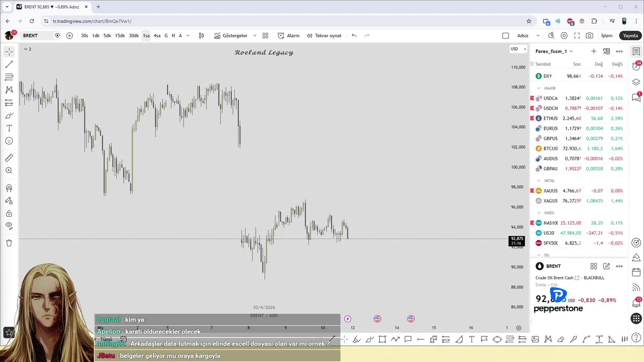Open new browser tab

pos(98,7)
